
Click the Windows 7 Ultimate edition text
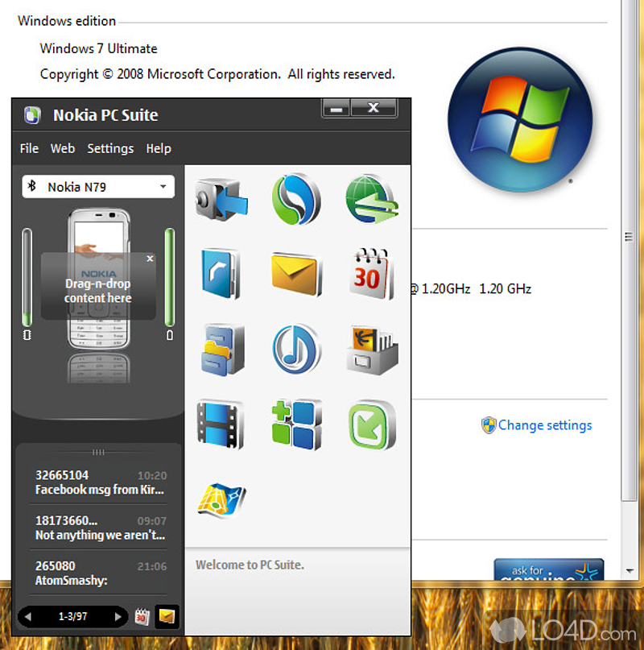[x=99, y=49]
